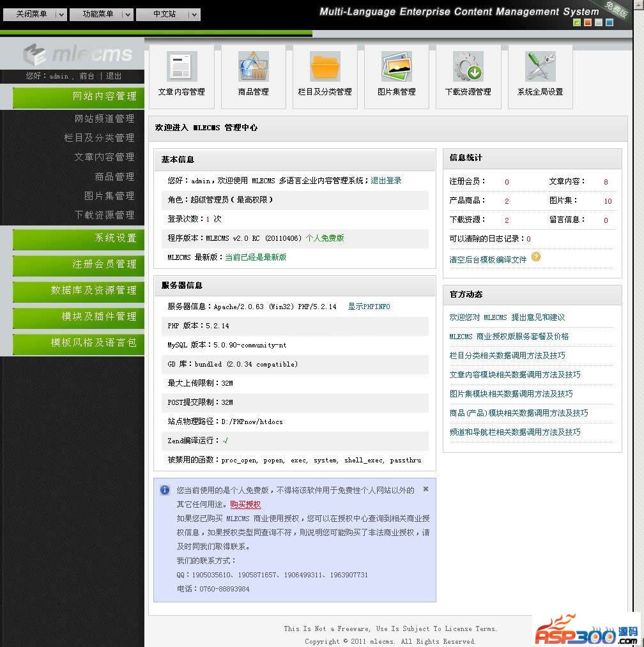The height and width of the screenshot is (647, 644).
Task: Expand the 数据库及资源管理 sidebar section
Action: click(x=79, y=291)
